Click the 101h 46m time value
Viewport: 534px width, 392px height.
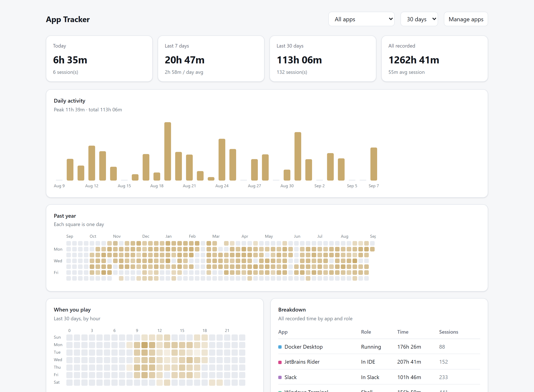point(409,377)
